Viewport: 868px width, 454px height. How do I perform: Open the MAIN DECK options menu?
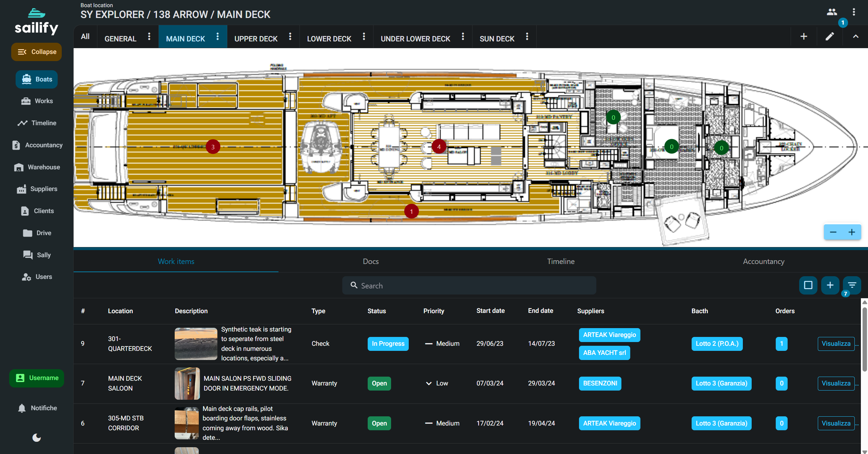click(x=218, y=37)
